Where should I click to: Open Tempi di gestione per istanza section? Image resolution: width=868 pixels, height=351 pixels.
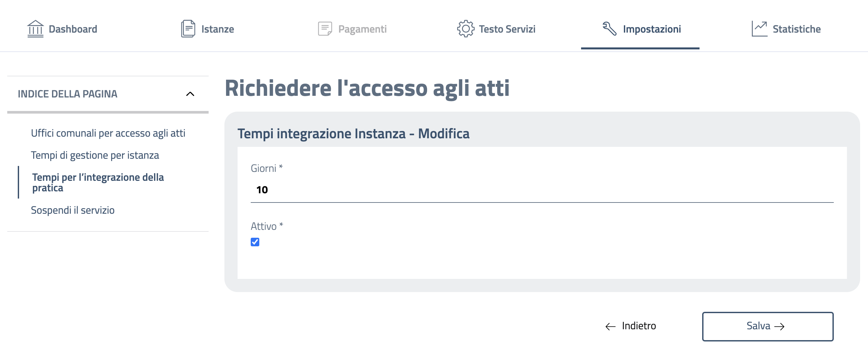click(x=95, y=155)
